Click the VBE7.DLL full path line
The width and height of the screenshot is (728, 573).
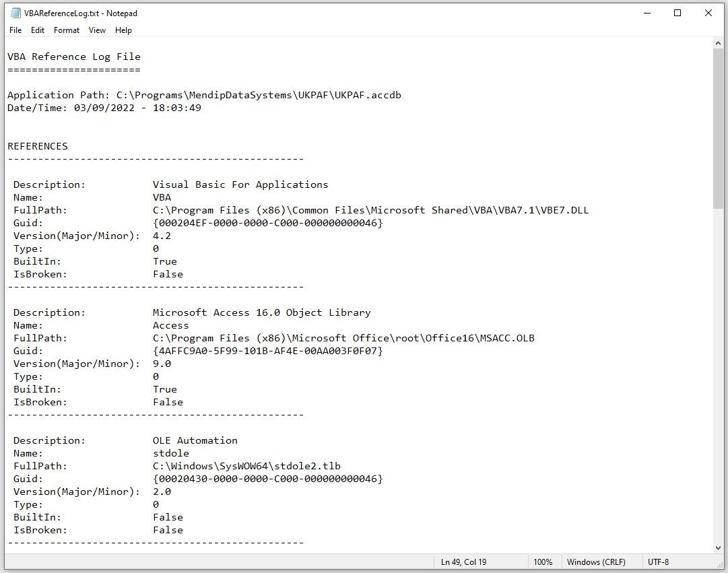click(370, 210)
